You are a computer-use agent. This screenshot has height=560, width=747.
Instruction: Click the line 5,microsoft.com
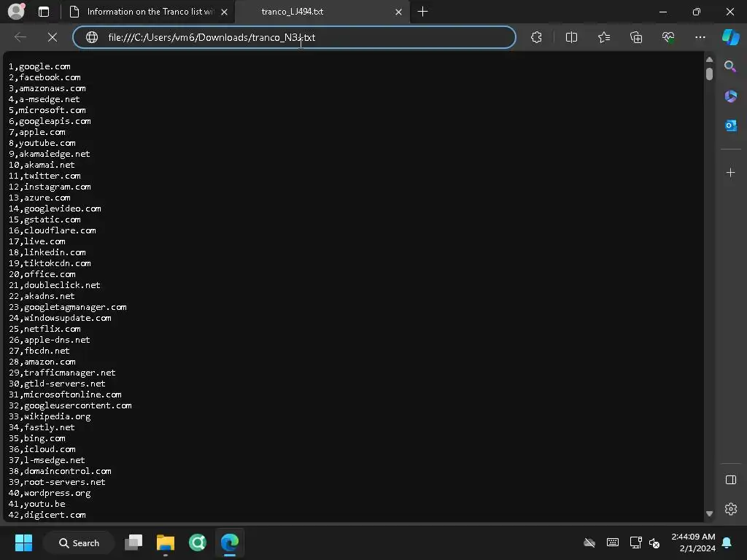47,110
